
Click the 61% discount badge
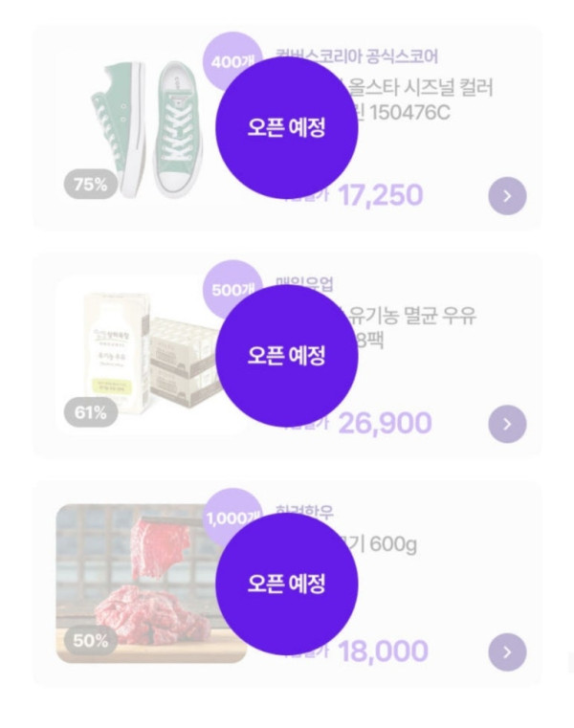[x=91, y=413]
